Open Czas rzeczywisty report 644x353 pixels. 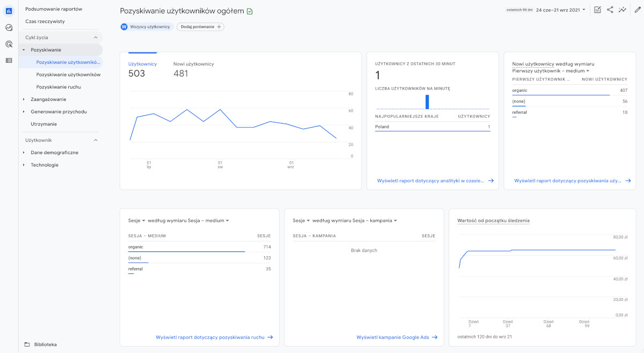45,21
